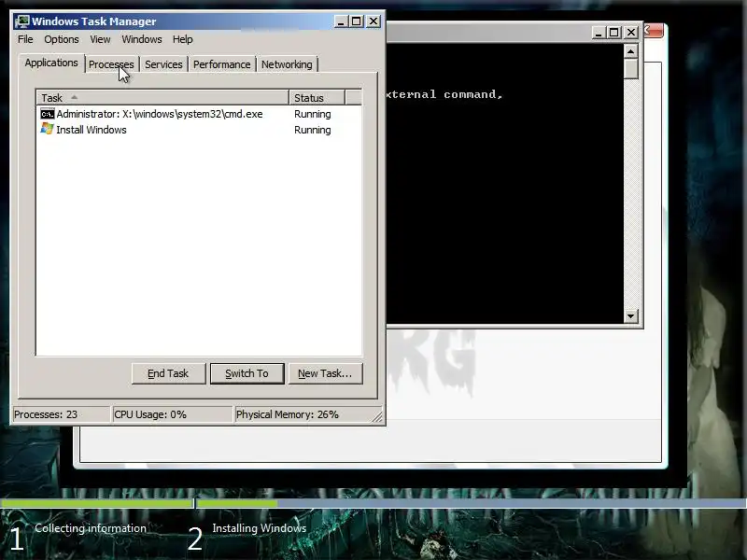The image size is (747, 560).
Task: Click the New Task... button
Action: coord(325,373)
